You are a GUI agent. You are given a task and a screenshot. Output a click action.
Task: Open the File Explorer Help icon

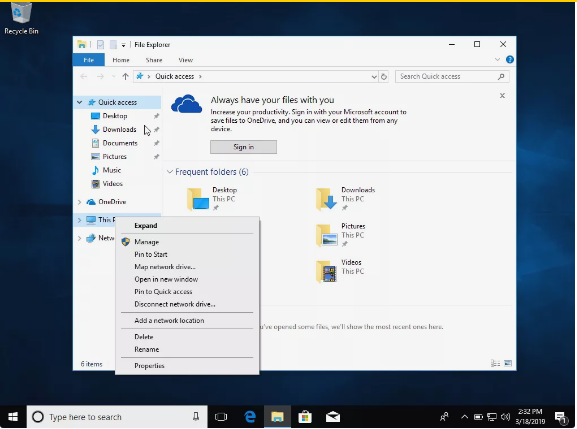[x=510, y=60]
